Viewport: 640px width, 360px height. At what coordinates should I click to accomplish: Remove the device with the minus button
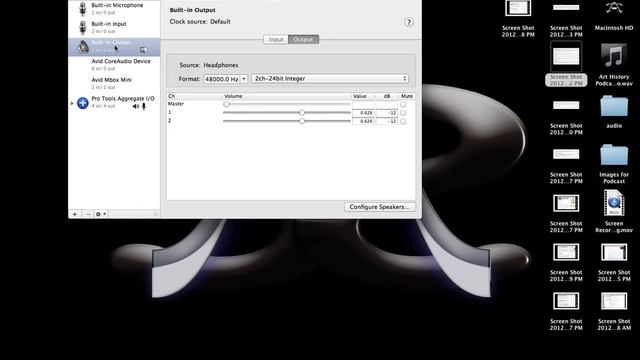click(x=88, y=214)
